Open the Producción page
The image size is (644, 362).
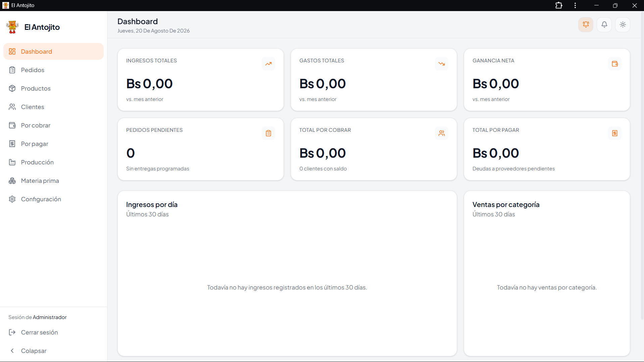53,162
